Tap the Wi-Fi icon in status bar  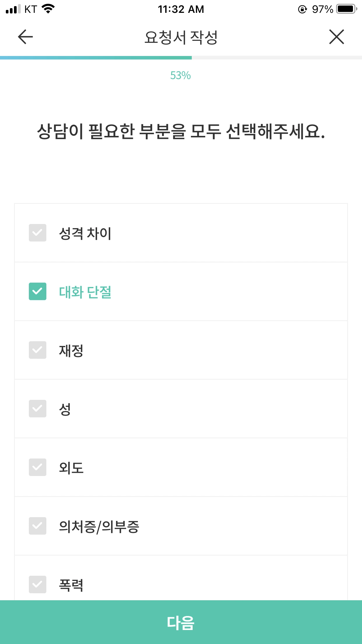48,9
